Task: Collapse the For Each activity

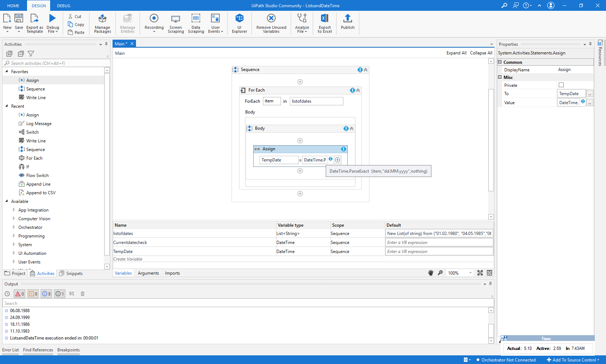Action: [x=358, y=90]
